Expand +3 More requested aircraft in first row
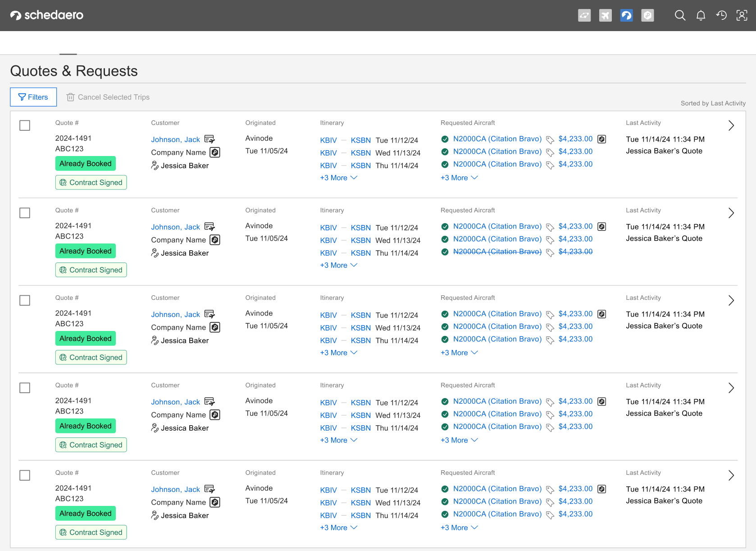 [459, 178]
